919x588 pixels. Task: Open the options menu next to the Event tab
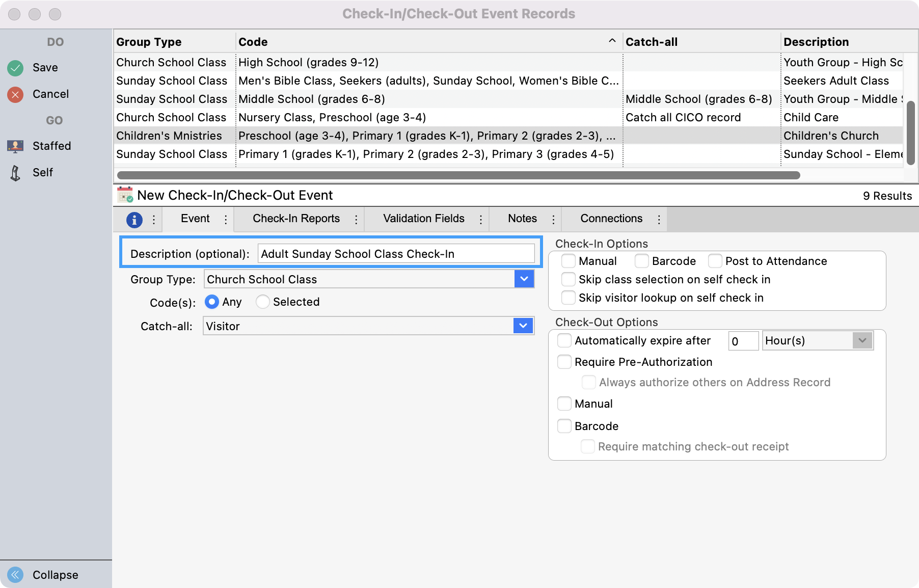226,219
